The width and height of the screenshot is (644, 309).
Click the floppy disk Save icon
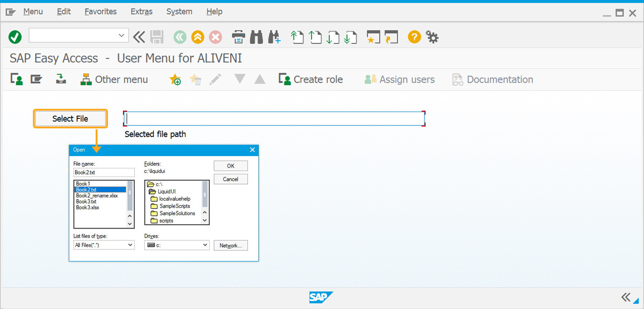pyautogui.click(x=157, y=36)
